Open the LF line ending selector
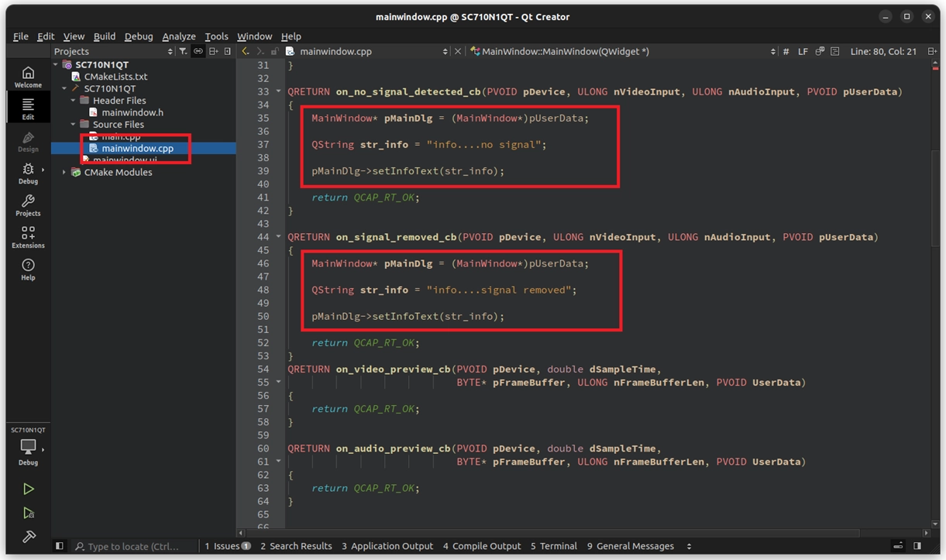The width and height of the screenshot is (946, 560). (x=803, y=51)
